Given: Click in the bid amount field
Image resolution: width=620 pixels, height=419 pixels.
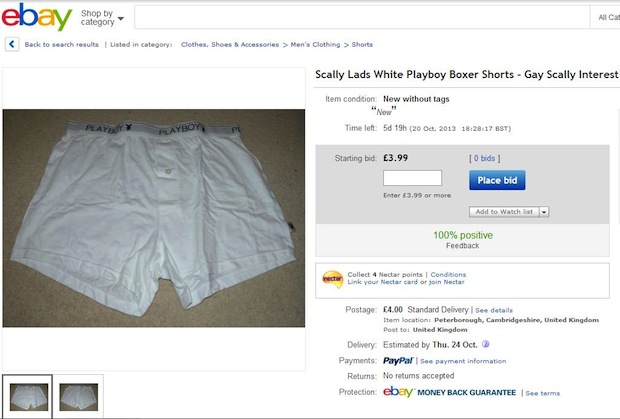Looking at the screenshot, I should tap(412, 178).
